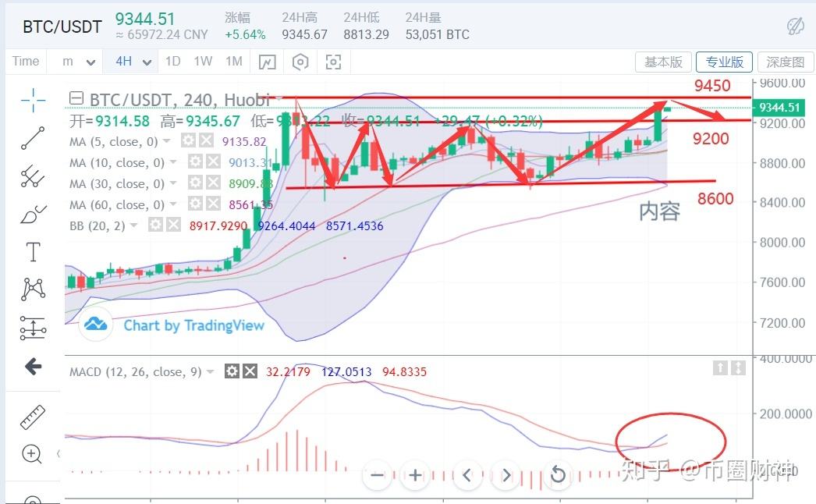Viewport: 816px width, 504px height.
Task: Switch to Time chart view
Action: pyautogui.click(x=26, y=62)
